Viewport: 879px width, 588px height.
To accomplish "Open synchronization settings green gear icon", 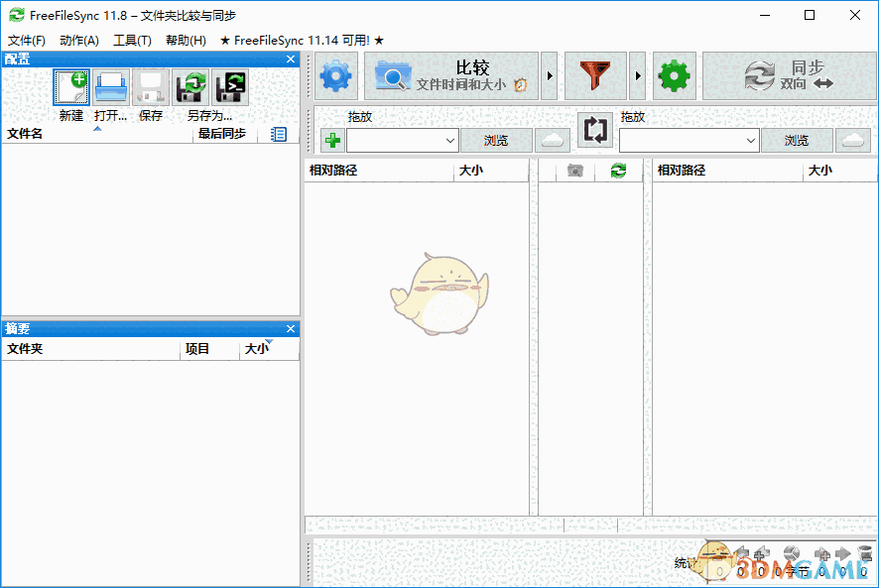I will point(675,75).
